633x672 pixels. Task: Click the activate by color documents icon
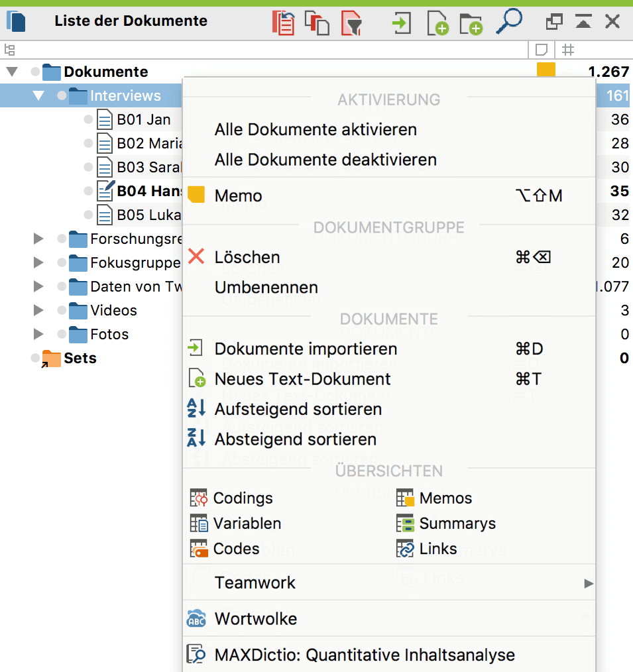(317, 23)
